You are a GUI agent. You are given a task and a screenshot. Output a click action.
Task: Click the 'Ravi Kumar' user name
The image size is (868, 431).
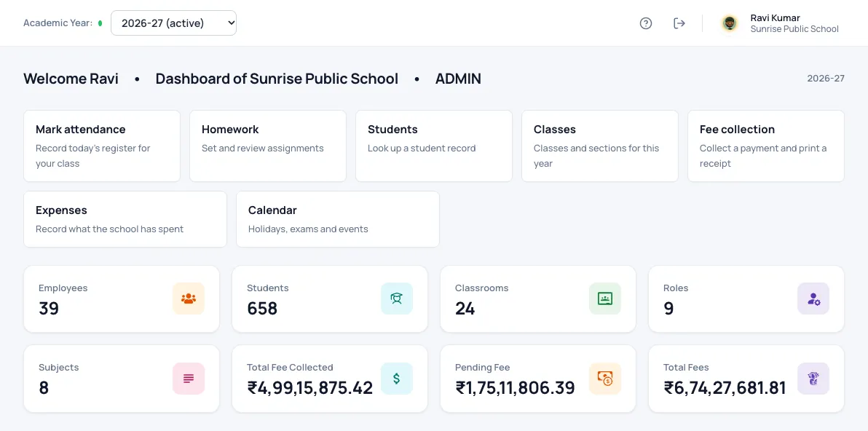pyautogui.click(x=775, y=17)
